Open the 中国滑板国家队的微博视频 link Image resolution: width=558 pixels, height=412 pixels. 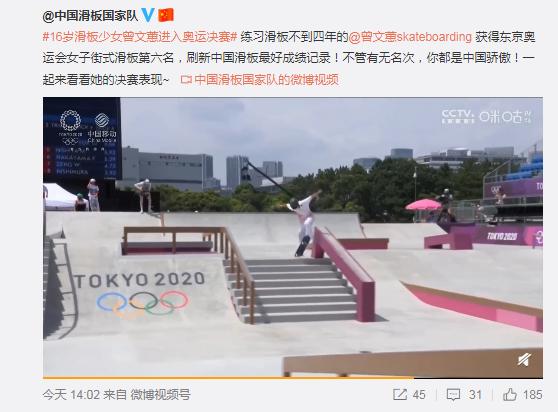267,79
